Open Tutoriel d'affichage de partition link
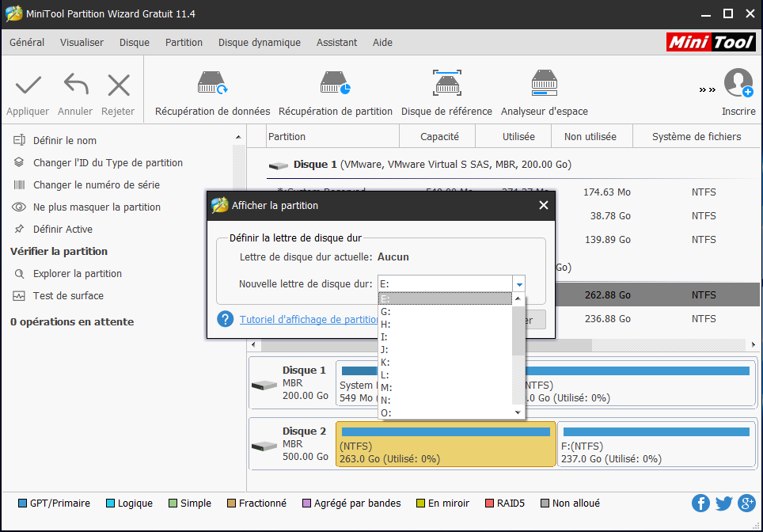 [309, 319]
